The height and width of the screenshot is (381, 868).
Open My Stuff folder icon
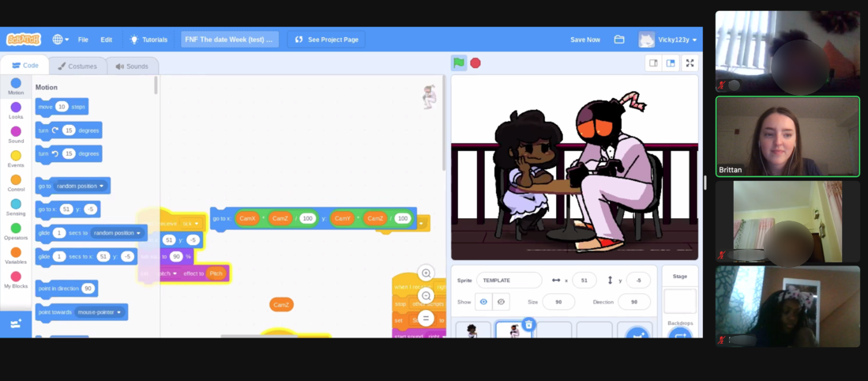[x=619, y=40]
